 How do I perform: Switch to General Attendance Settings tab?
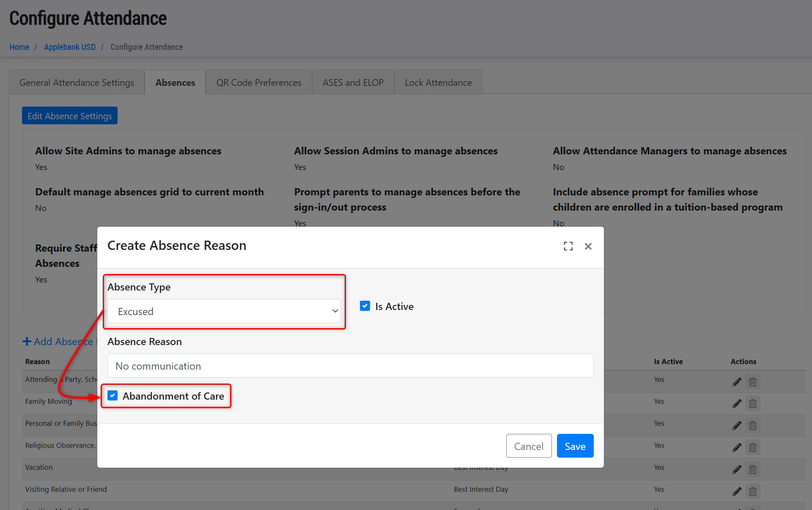coord(77,82)
